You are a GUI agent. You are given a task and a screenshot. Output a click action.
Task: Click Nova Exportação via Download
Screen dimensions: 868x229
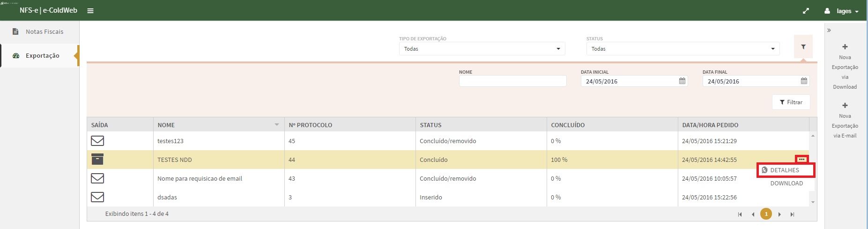pyautogui.click(x=845, y=67)
